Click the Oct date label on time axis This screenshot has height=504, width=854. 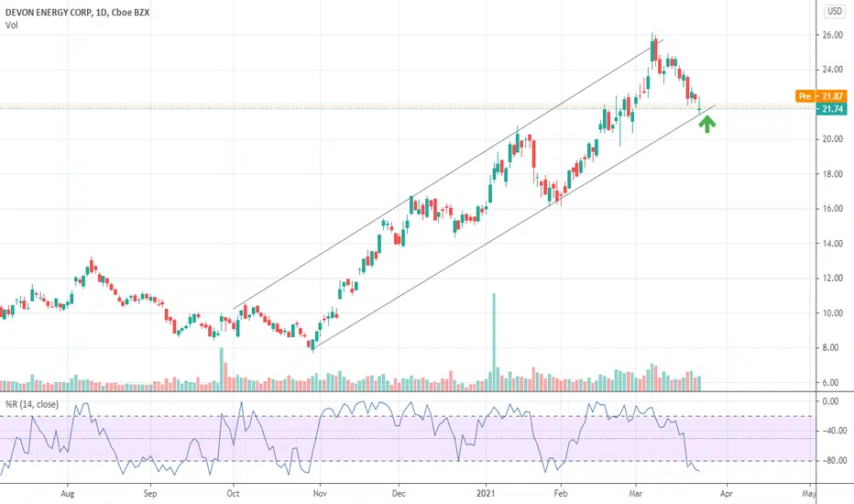(233, 494)
